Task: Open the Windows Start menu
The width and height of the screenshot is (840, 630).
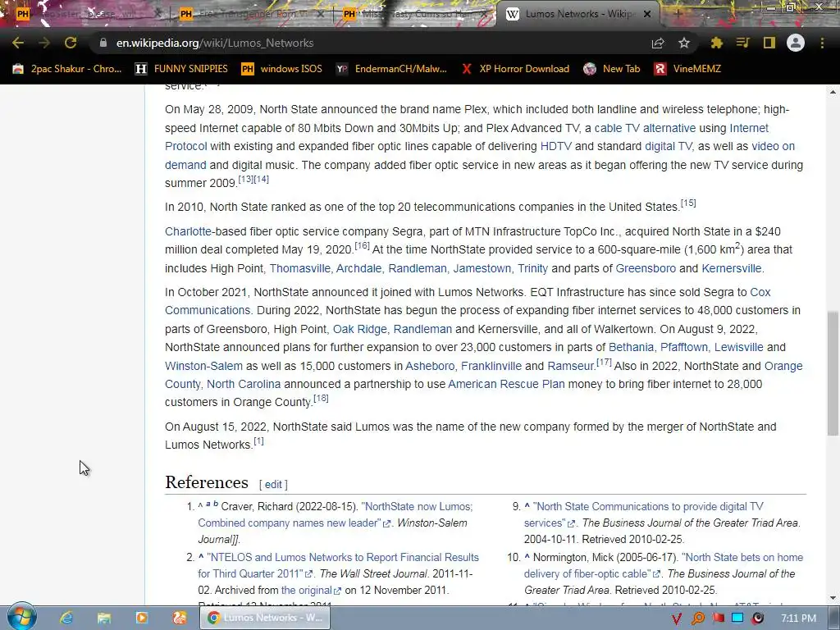Action: (x=21, y=617)
